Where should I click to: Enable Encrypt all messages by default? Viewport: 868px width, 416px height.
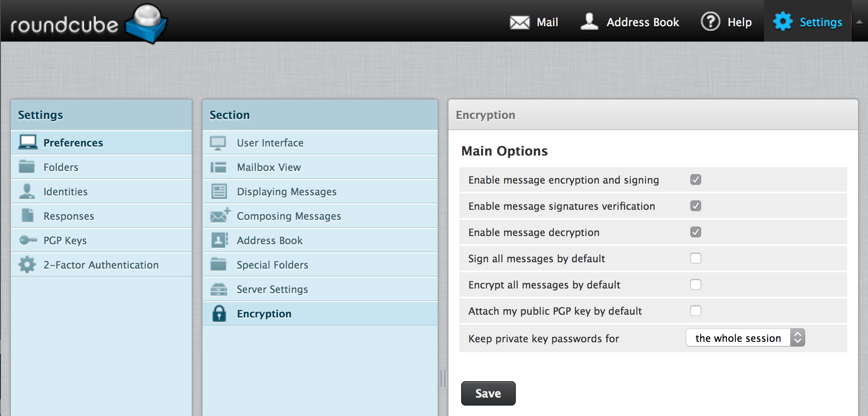point(696,284)
